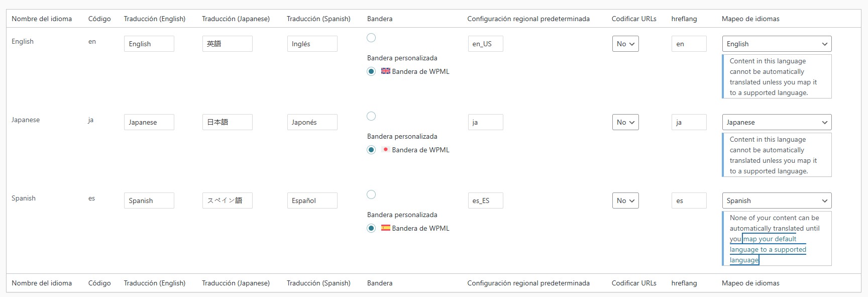Choose Bandera de WPML radio for Spanish
The width and height of the screenshot is (868, 297).
(371, 228)
